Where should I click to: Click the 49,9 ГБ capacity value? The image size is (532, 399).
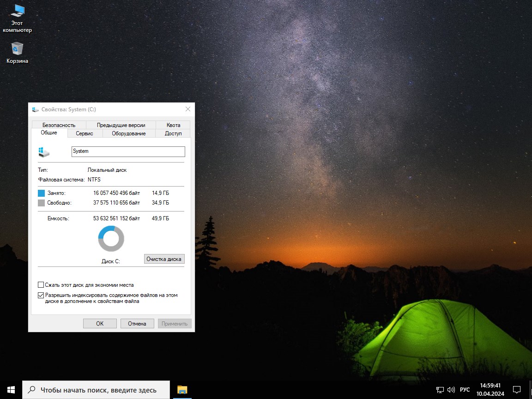point(161,218)
